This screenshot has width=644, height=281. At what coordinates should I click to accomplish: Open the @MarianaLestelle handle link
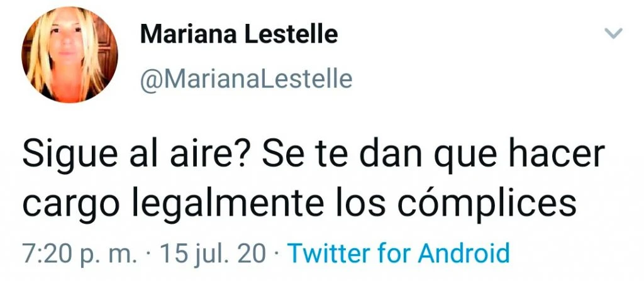coord(246,79)
